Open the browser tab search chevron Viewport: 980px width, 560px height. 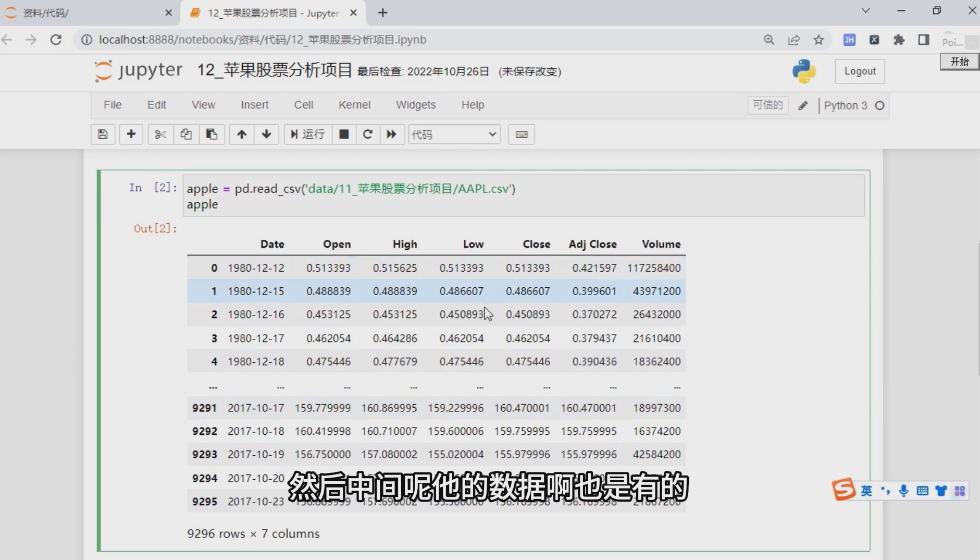click(x=866, y=10)
